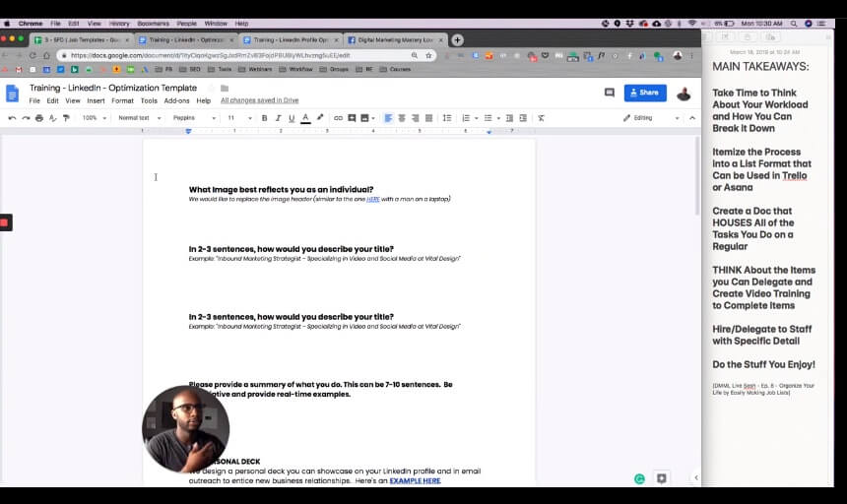This screenshot has width=847, height=504.
Task: Open the Docs Tools menu
Action: point(149,101)
